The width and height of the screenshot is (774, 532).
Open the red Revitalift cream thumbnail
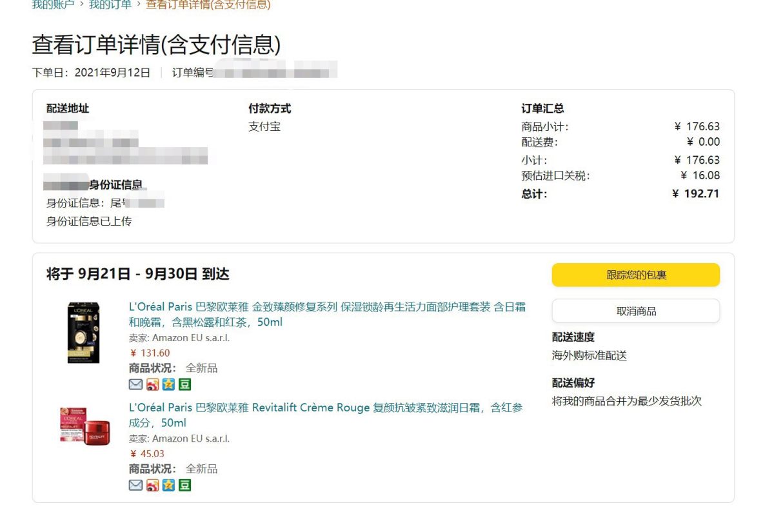pos(85,426)
